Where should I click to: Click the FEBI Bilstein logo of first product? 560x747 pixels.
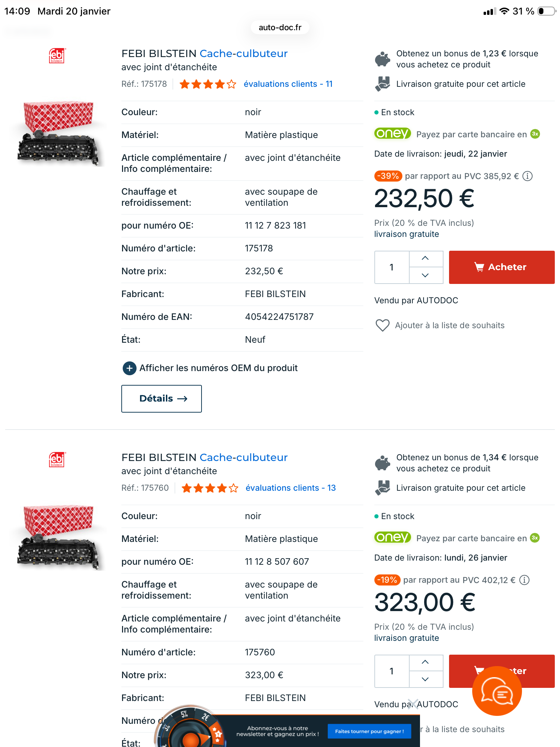point(57,56)
